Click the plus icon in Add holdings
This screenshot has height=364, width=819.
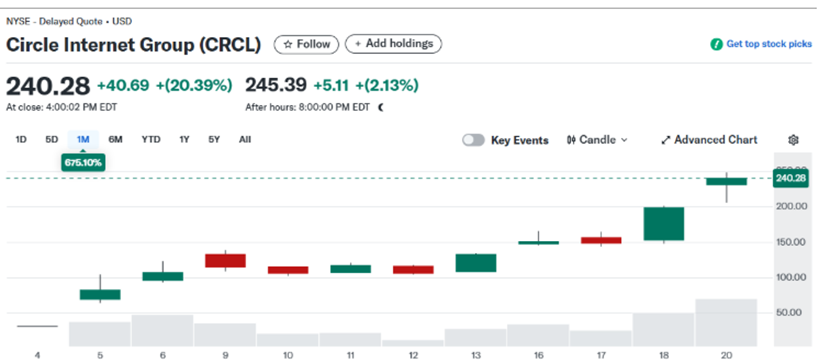tap(358, 44)
